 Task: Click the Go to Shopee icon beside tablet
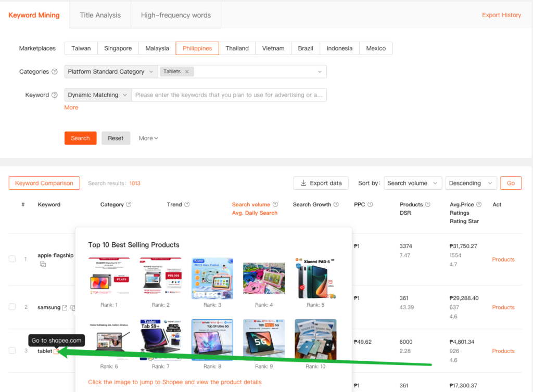pos(57,352)
